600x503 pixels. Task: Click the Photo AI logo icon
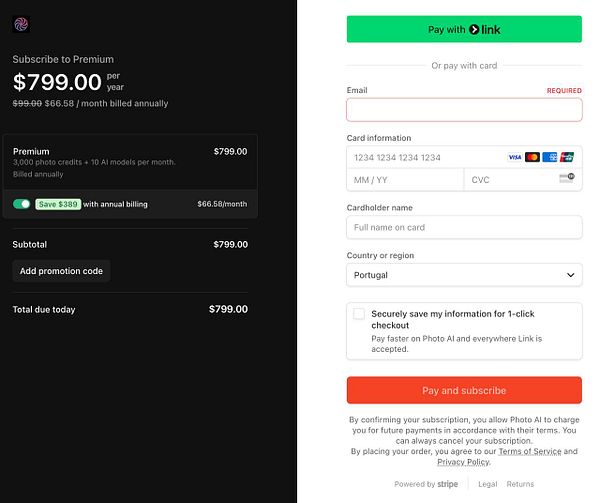21,24
